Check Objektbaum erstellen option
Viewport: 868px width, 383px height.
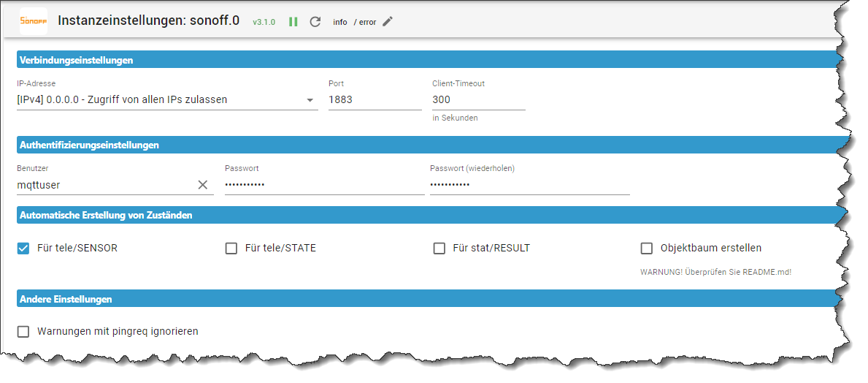[x=647, y=249]
